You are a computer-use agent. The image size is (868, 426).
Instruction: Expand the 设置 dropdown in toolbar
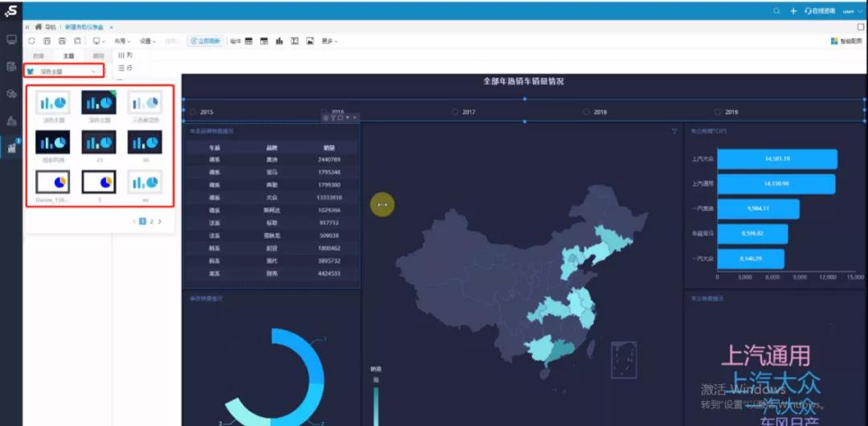coord(147,41)
